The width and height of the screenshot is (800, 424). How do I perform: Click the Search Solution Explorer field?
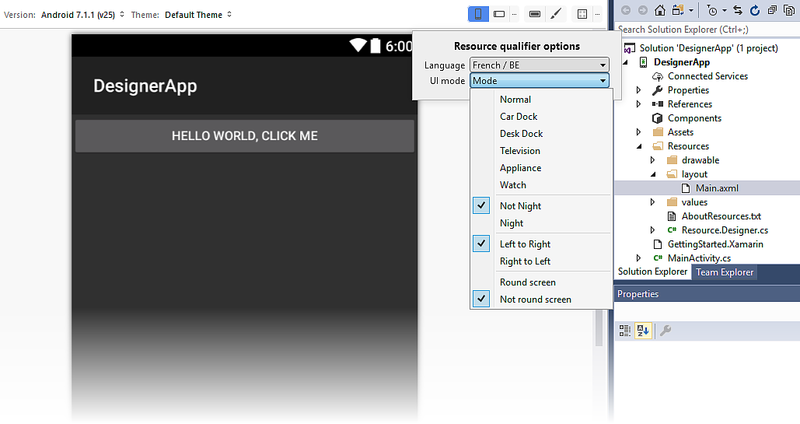[x=707, y=30]
